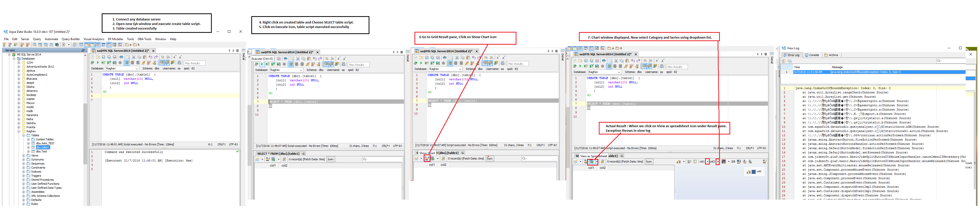Screen dimensions: 980x214
Task: Click Paste clipboard icon in Servers-tree window's query toolbar
Action: 145,57
